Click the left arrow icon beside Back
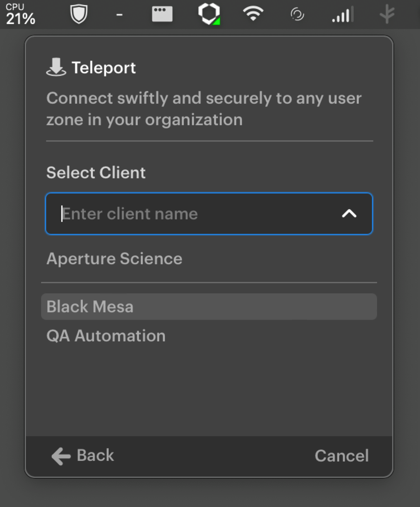Viewport: 420px width, 507px height. [61, 456]
